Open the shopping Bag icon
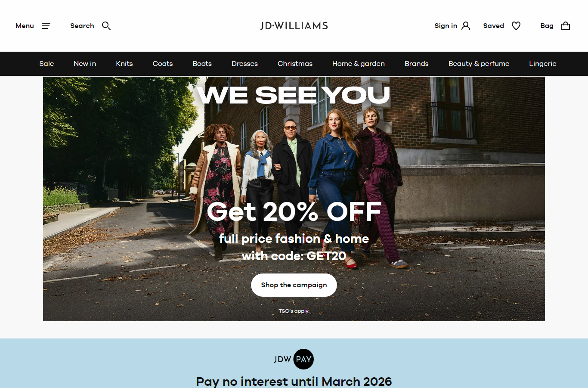 566,26
